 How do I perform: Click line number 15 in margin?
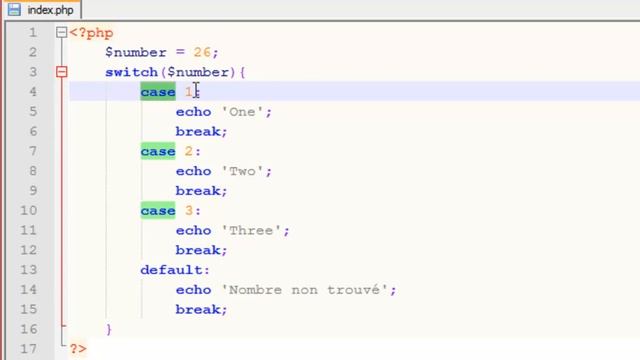(29, 310)
